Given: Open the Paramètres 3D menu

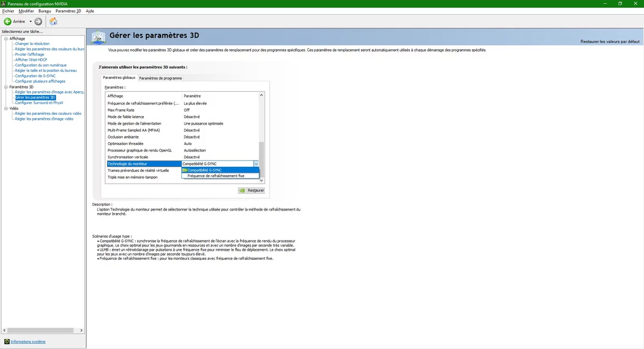Looking at the screenshot, I should (x=68, y=11).
